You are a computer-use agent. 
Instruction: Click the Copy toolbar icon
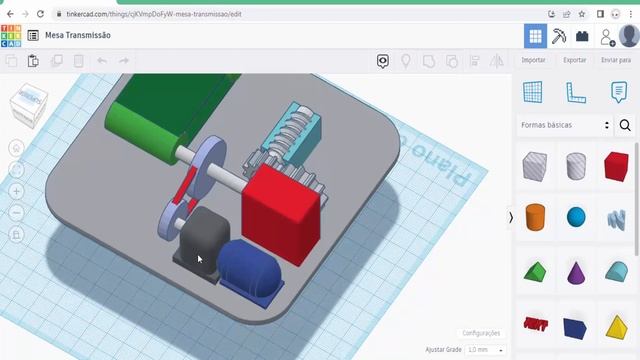click(11, 61)
